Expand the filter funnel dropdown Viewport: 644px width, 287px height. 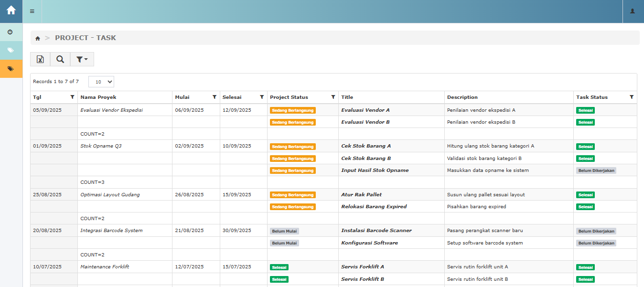(x=82, y=59)
